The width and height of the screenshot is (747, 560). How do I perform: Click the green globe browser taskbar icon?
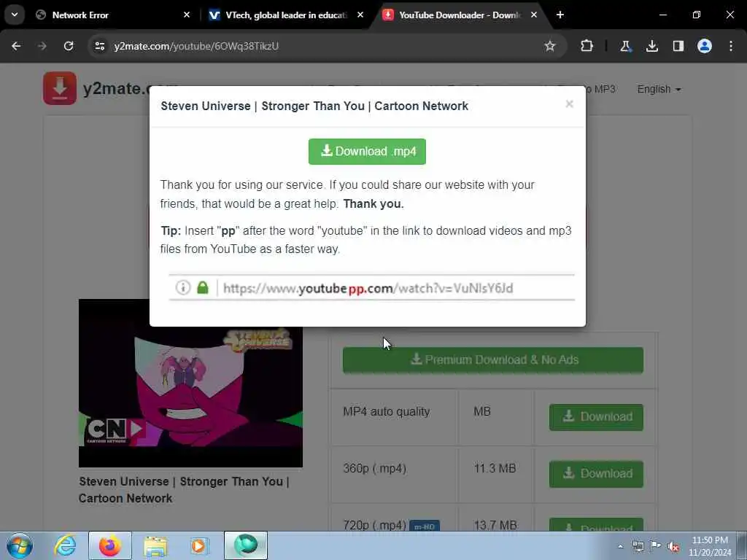[246, 545]
